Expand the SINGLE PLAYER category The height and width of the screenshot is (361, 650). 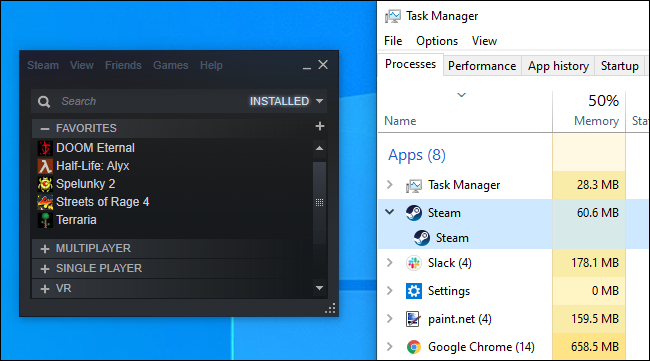pos(45,269)
